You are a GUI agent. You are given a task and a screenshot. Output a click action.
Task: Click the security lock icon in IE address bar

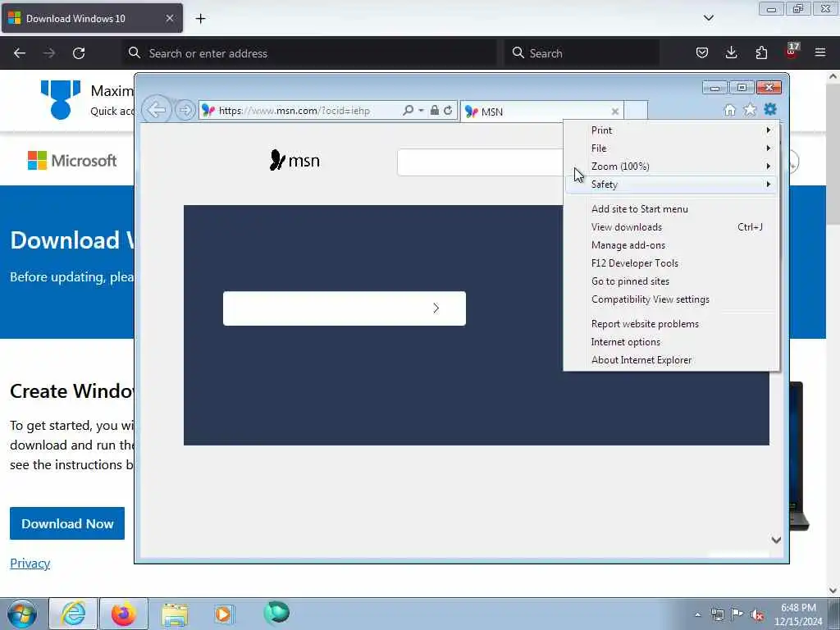coord(435,111)
